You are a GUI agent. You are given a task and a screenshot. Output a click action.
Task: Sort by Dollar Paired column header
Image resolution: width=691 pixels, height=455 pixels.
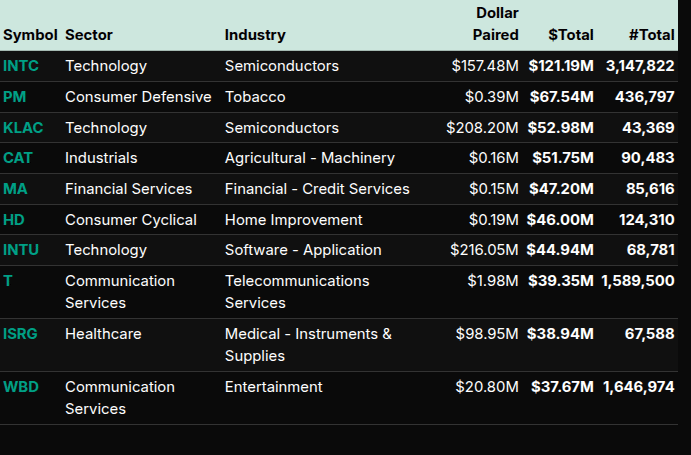pos(496,24)
